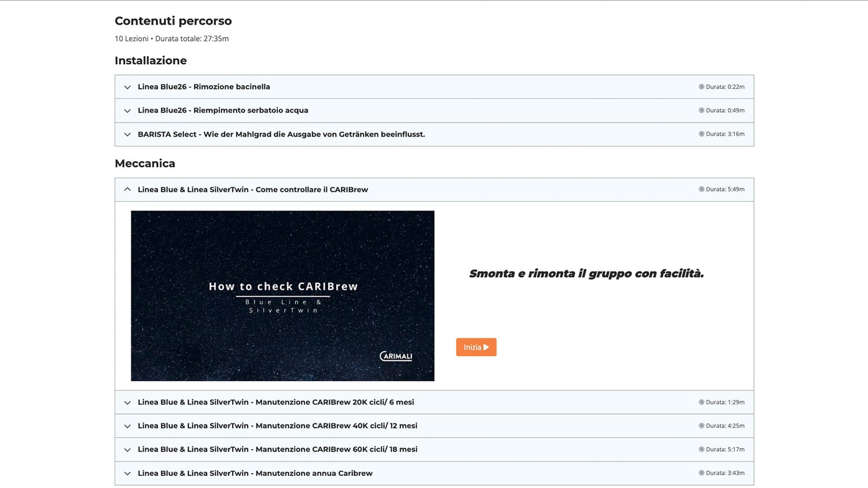Expand BARISTA Select lesson chevron

point(127,135)
